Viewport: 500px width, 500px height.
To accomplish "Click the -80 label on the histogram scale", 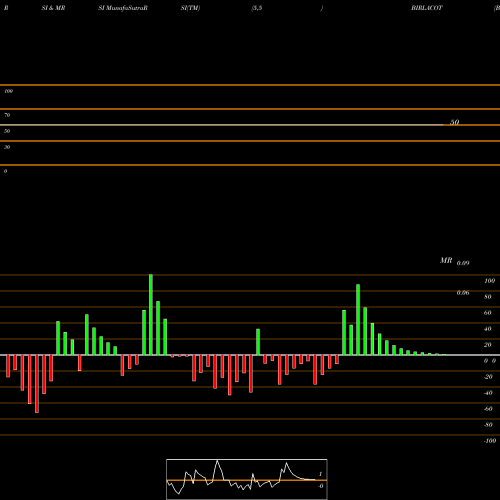I will 488,425.
